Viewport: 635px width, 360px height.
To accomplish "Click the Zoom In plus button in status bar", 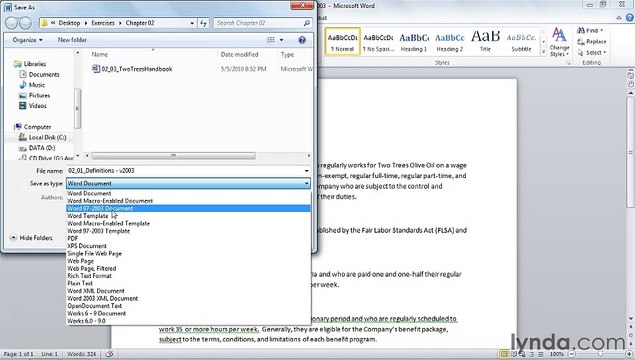I will click(x=629, y=354).
